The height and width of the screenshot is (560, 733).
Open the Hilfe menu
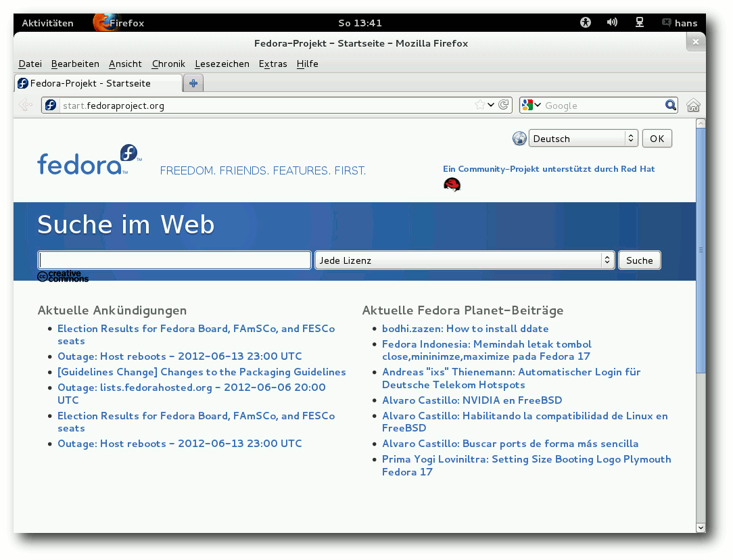pyautogui.click(x=307, y=64)
